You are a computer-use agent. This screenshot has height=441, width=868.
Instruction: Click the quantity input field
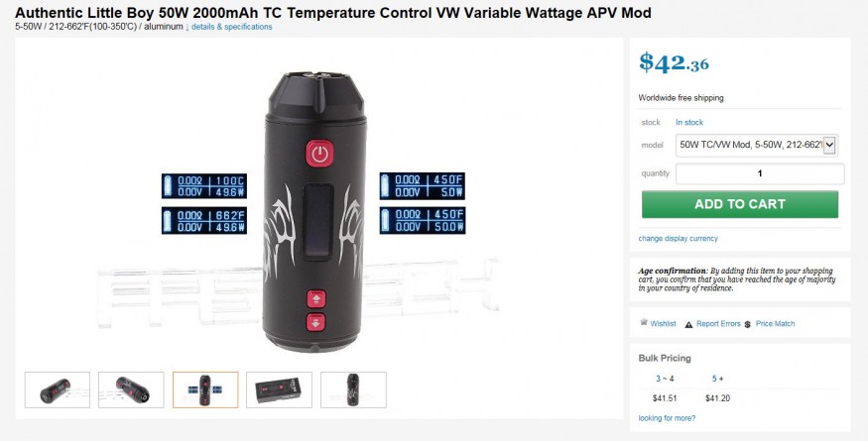click(760, 173)
